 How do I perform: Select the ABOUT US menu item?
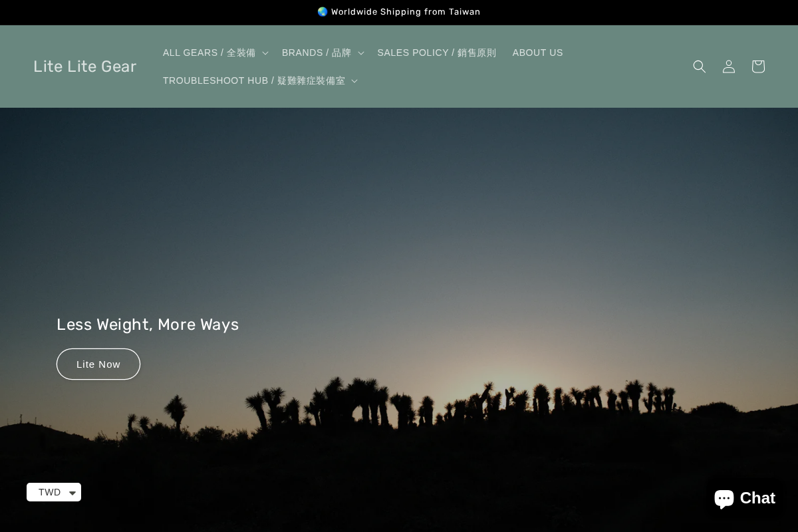click(537, 53)
